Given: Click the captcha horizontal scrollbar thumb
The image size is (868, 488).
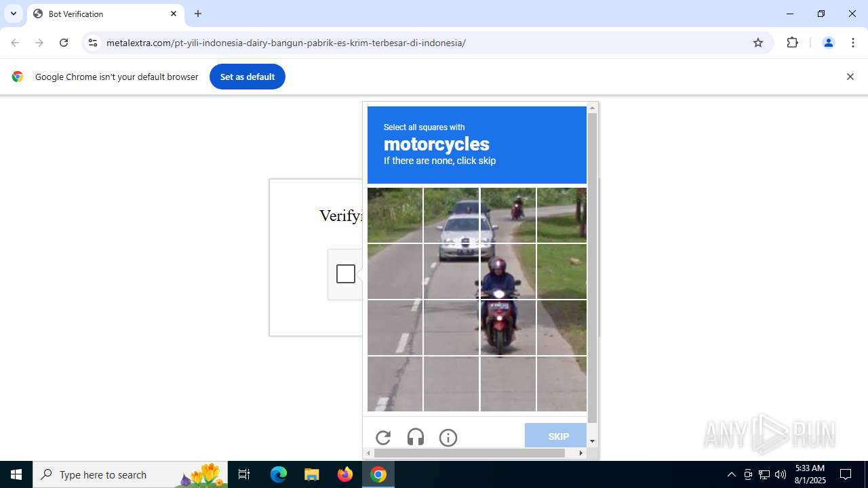Looking at the screenshot, I should pos(469,453).
